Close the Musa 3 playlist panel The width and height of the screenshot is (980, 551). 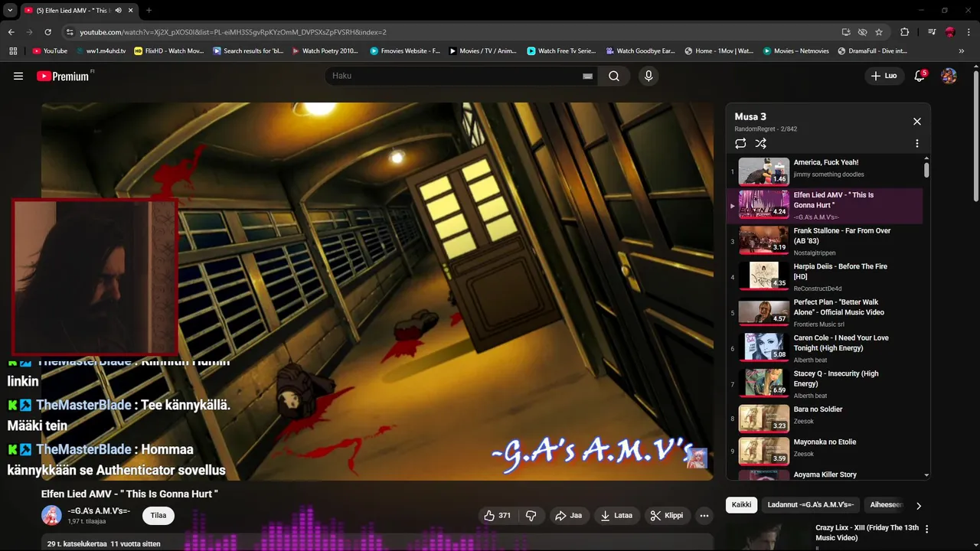[x=916, y=121]
